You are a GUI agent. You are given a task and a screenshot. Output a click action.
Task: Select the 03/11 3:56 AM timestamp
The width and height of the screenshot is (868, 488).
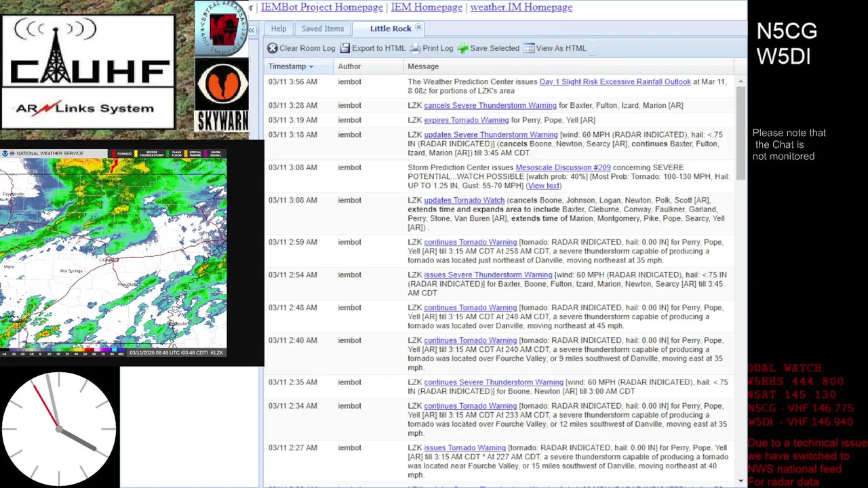[292, 82]
